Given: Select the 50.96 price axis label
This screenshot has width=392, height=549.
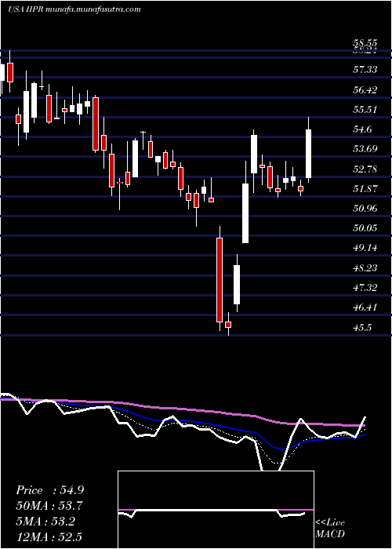Looking at the screenshot, I should 365,209.
